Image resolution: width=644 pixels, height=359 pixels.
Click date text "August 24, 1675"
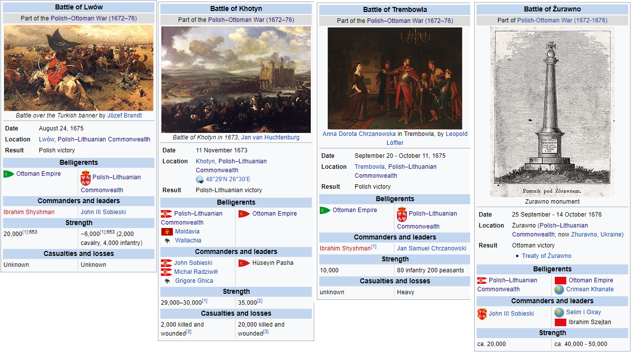coord(61,128)
